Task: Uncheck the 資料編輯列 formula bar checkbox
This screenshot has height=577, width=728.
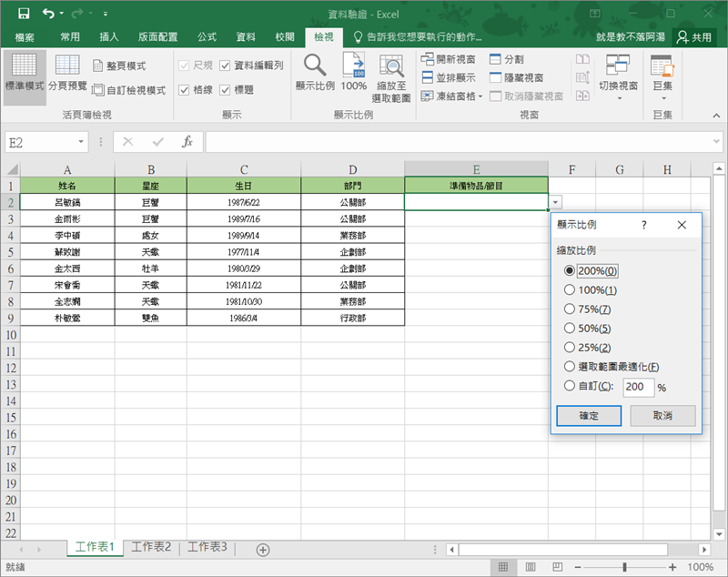Action: coord(225,66)
